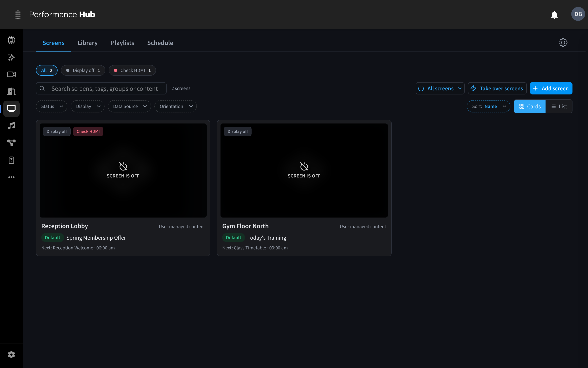Open the Reception Lobby screen title
This screenshot has height=368, width=588.
65,226
